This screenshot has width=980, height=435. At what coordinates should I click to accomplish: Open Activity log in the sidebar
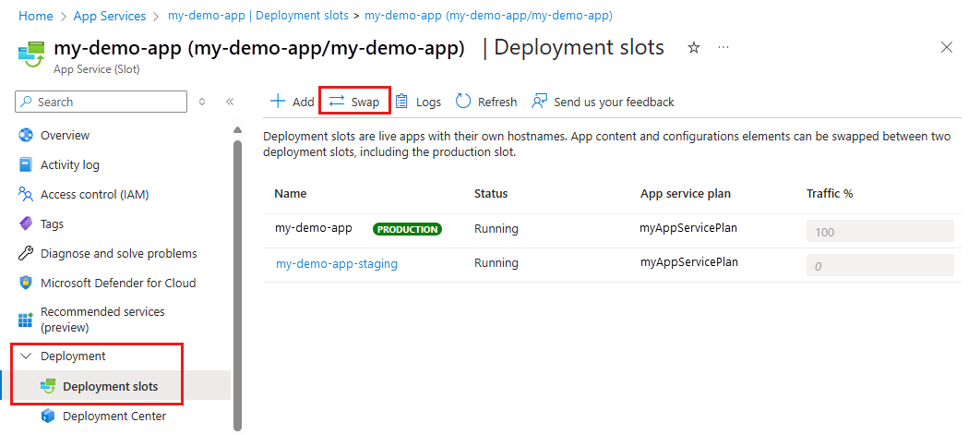[x=70, y=164]
